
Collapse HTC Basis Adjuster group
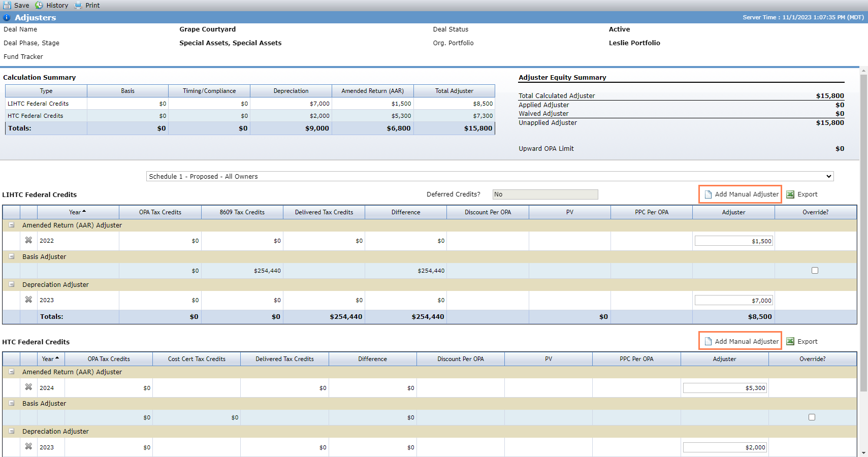(11, 403)
